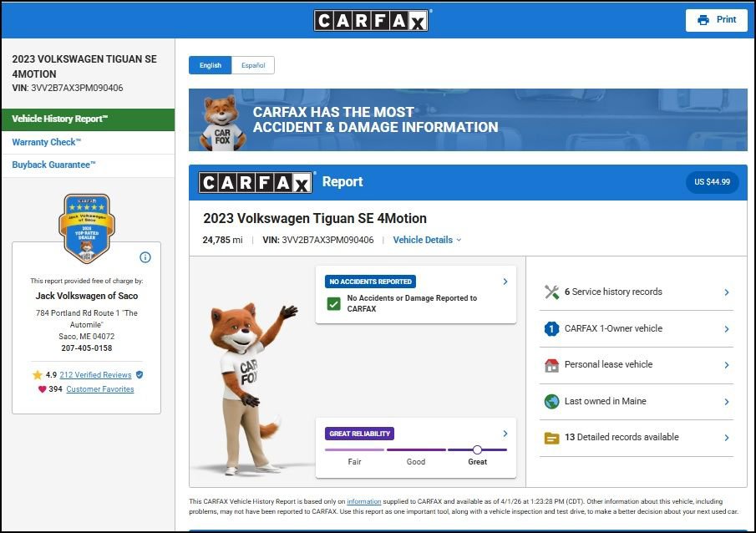Expand the No Accidents Reported chevron
The height and width of the screenshot is (533, 756).
click(x=505, y=282)
